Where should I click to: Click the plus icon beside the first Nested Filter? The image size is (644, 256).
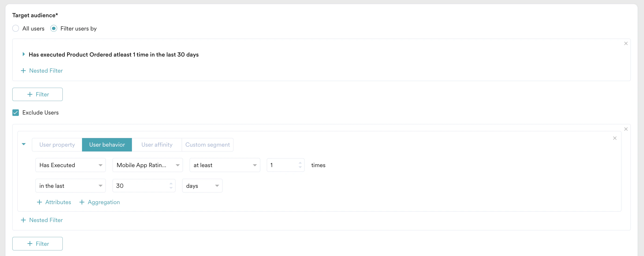[x=23, y=71]
